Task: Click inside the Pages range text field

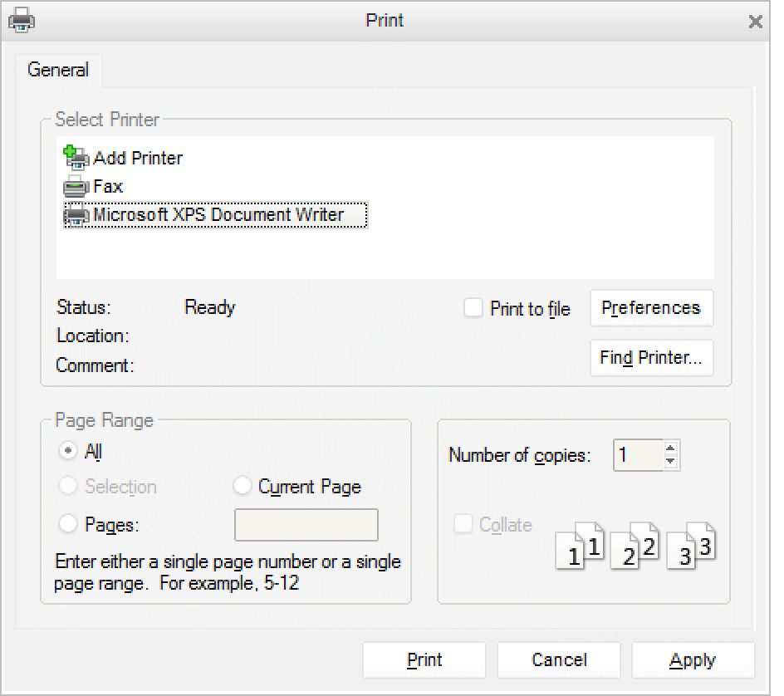Action: tap(306, 525)
